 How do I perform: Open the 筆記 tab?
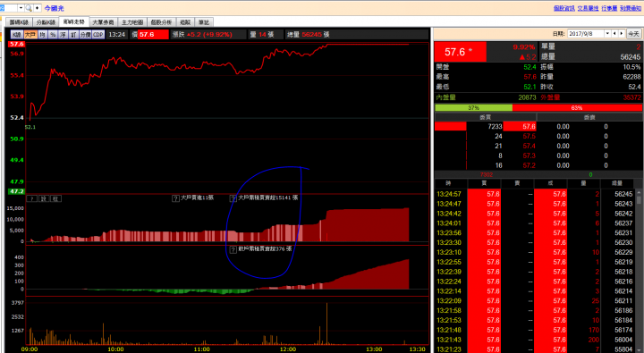(204, 22)
